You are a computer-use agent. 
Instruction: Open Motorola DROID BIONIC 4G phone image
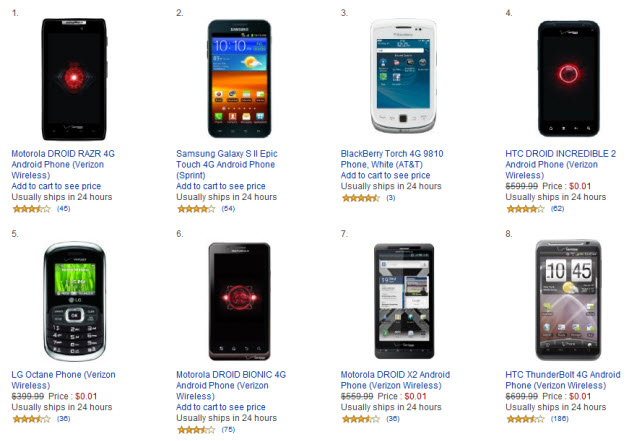[x=240, y=301]
